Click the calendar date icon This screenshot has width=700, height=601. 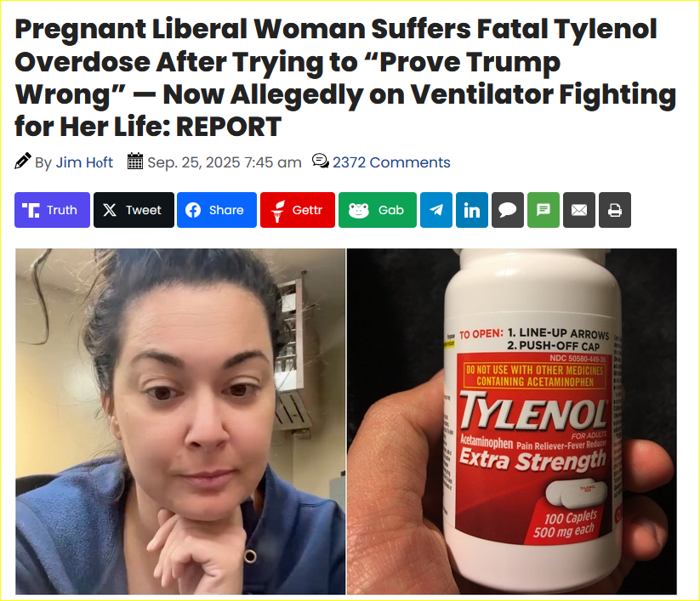point(135,161)
